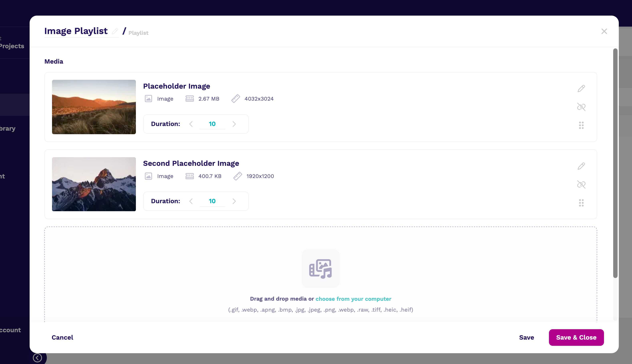
Task: Click the dialog vertical scrollbar
Action: click(x=615, y=163)
